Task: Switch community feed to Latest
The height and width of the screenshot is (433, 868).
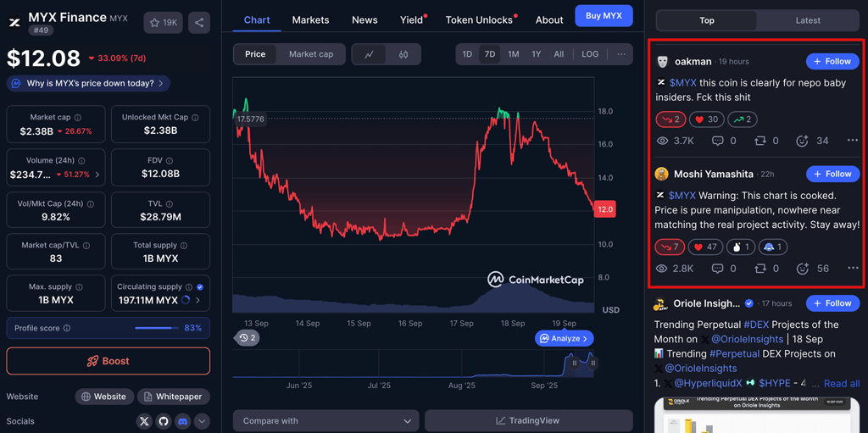Action: [x=808, y=20]
